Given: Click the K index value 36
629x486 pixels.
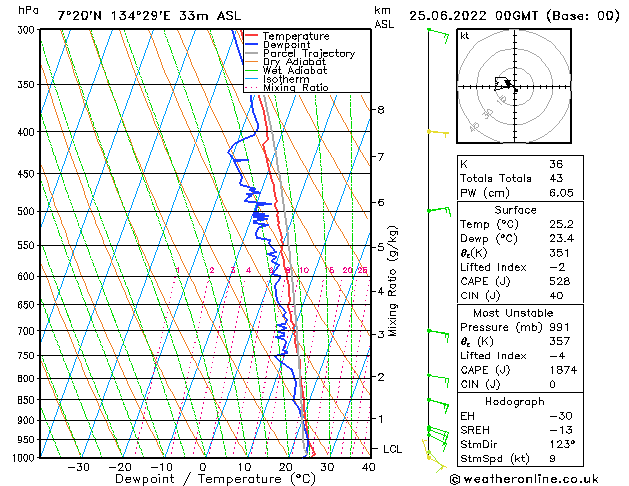Looking at the screenshot, I should pyautogui.click(x=556, y=164).
